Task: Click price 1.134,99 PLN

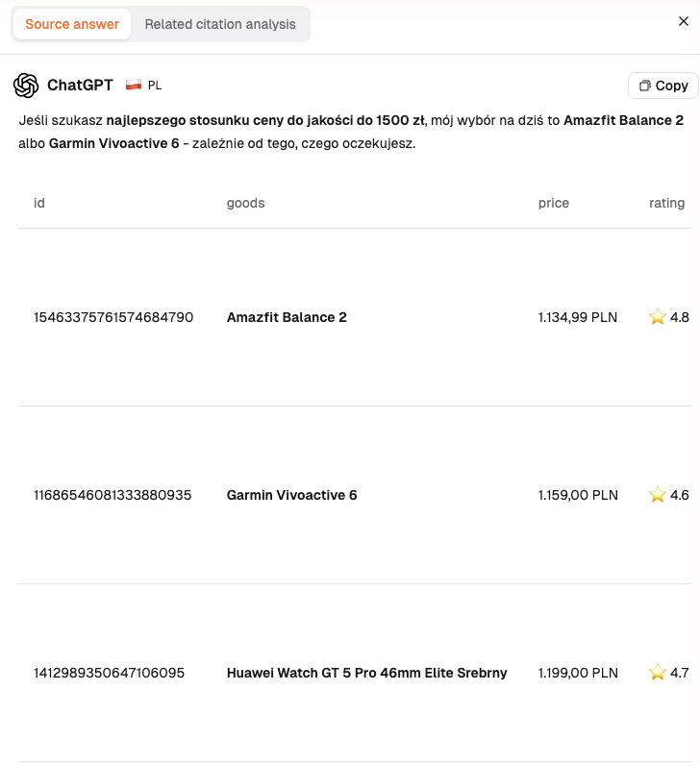Action: (x=578, y=317)
